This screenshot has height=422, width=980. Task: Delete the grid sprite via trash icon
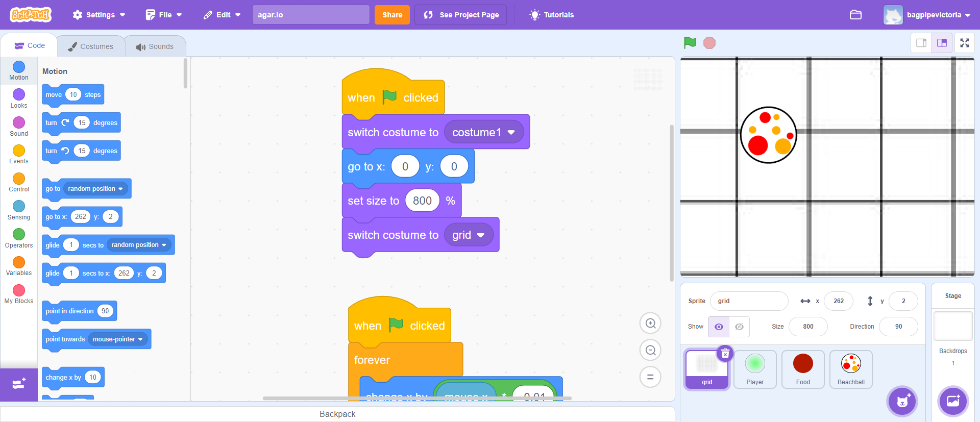[725, 354]
